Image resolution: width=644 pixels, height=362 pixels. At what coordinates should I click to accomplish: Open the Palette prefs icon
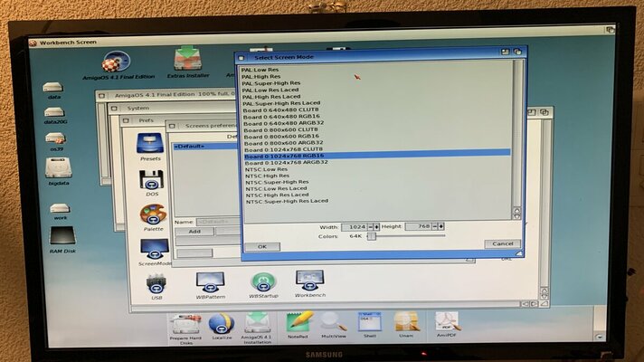[153, 214]
